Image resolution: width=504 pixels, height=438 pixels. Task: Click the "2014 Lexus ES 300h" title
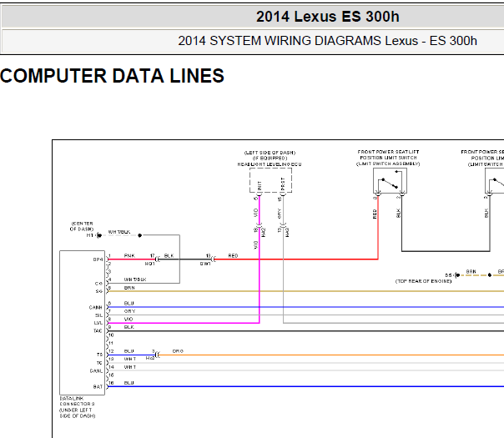tap(328, 17)
